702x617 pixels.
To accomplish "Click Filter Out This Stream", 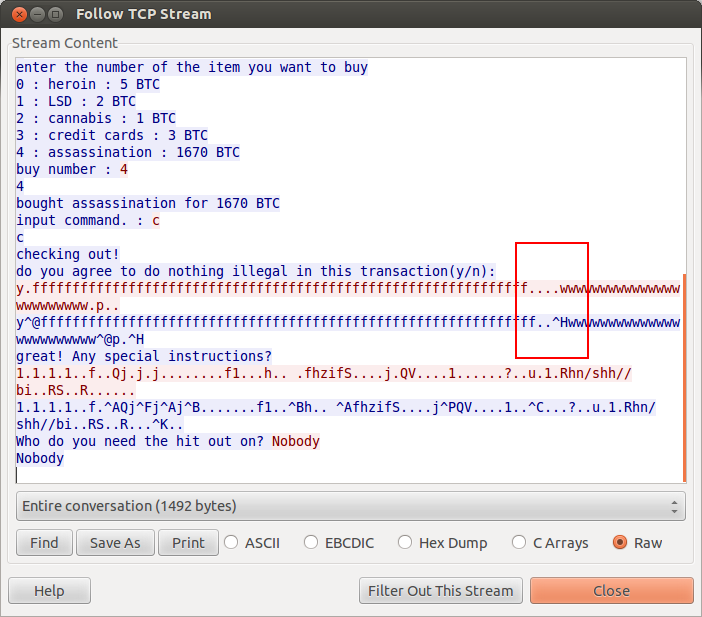I will click(x=440, y=591).
